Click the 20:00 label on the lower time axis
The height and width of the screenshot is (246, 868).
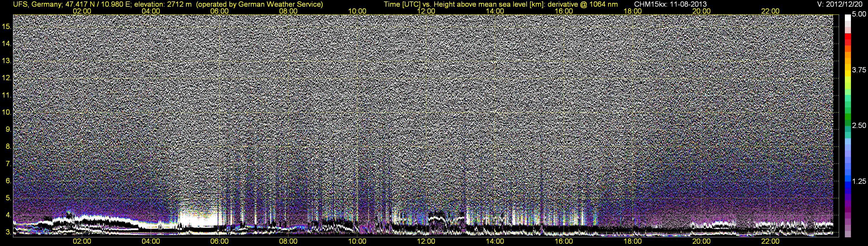(x=702, y=241)
